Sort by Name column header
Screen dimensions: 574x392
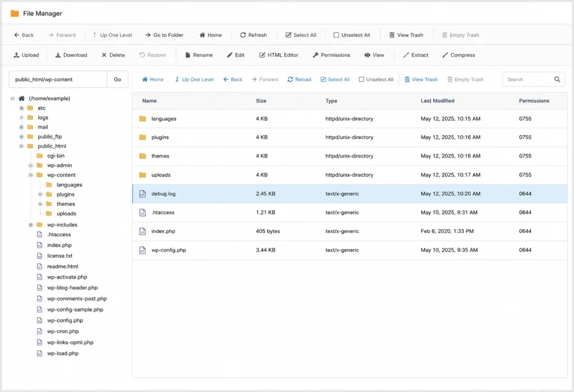point(149,101)
